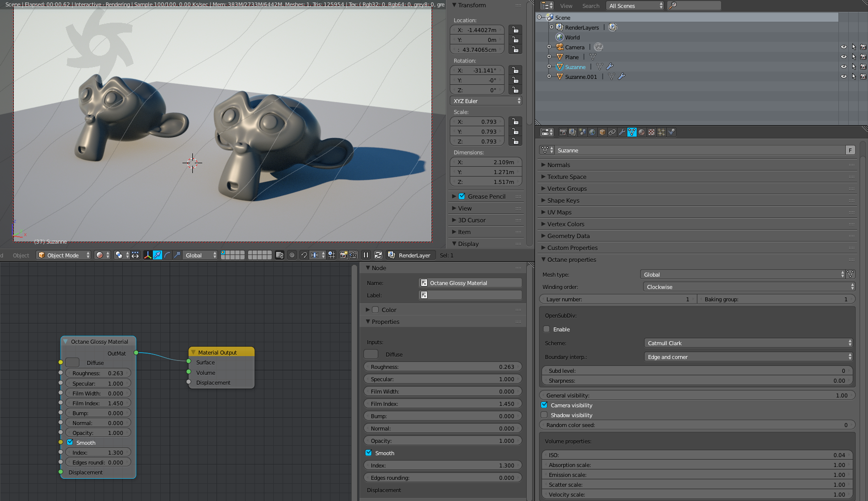Toggle renderability of the Plane object

863,57
